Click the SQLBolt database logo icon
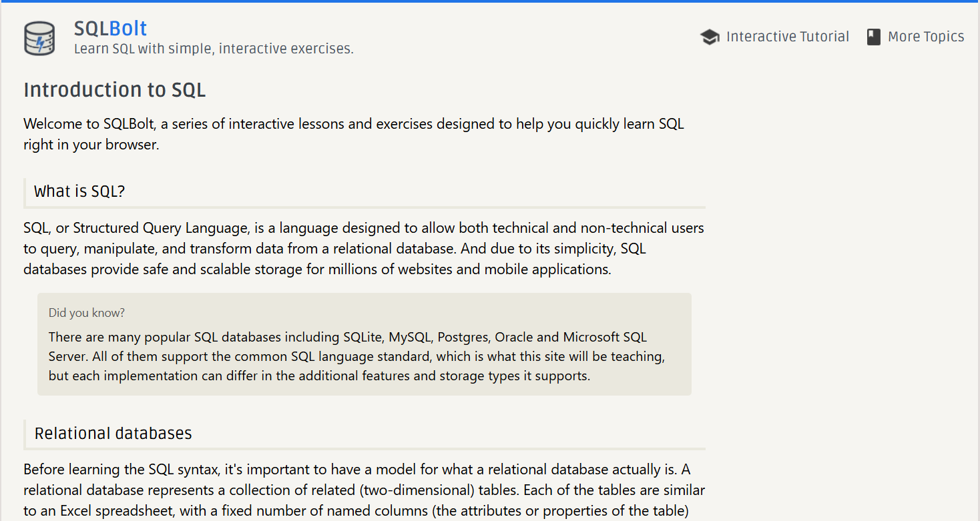Viewport: 980px width, 521px height. click(39, 38)
